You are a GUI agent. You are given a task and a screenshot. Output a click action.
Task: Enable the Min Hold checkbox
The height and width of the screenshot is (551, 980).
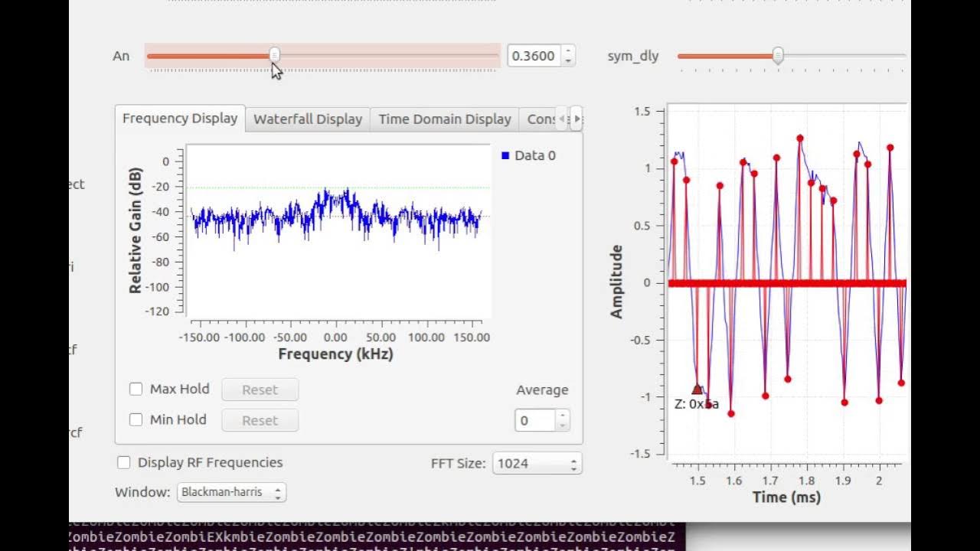[136, 419]
